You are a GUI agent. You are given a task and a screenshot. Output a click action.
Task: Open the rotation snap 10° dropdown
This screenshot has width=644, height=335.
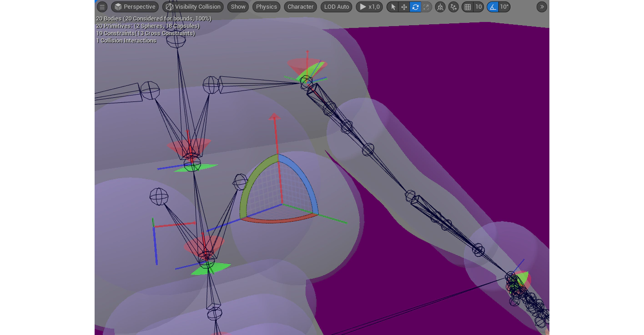pos(504,7)
